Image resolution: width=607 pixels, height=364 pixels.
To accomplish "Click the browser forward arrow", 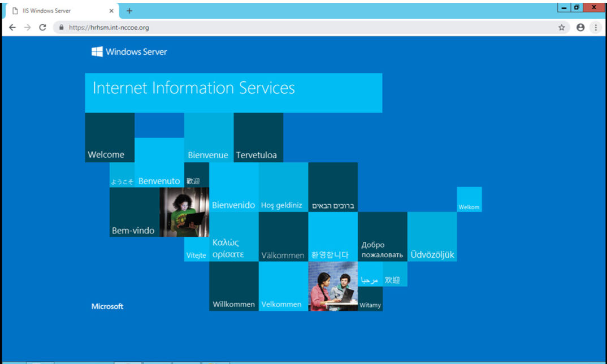I will click(27, 27).
